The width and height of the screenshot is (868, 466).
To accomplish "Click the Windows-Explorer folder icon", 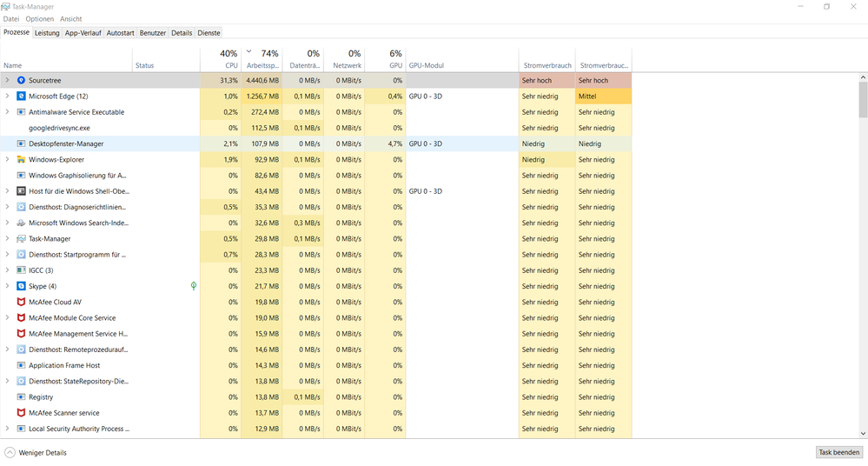I will pyautogui.click(x=21, y=160).
